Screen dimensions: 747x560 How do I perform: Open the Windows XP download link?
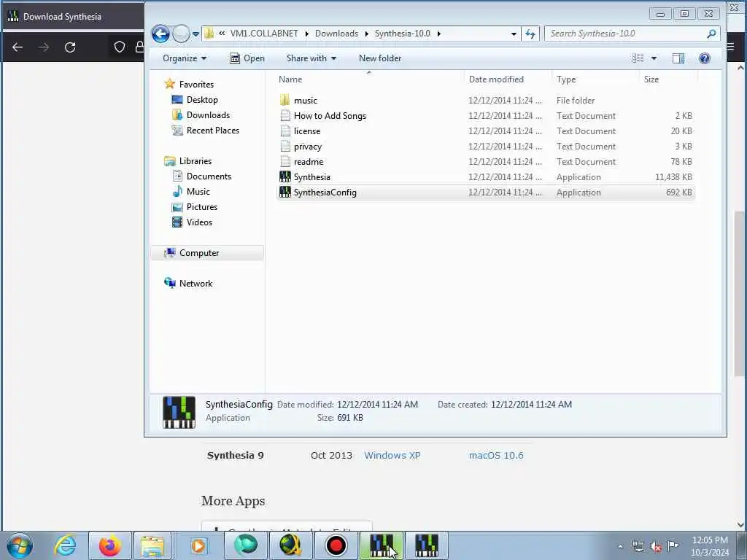392,455
